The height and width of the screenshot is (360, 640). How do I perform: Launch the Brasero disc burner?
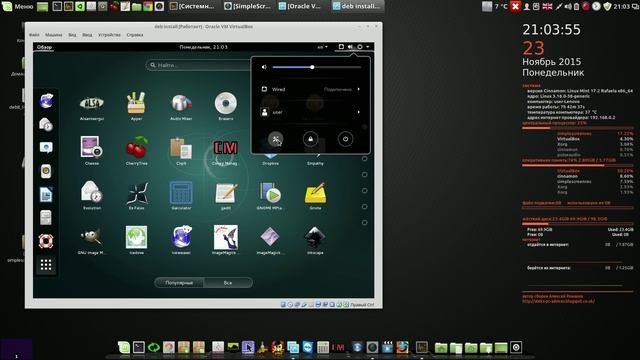(x=226, y=104)
